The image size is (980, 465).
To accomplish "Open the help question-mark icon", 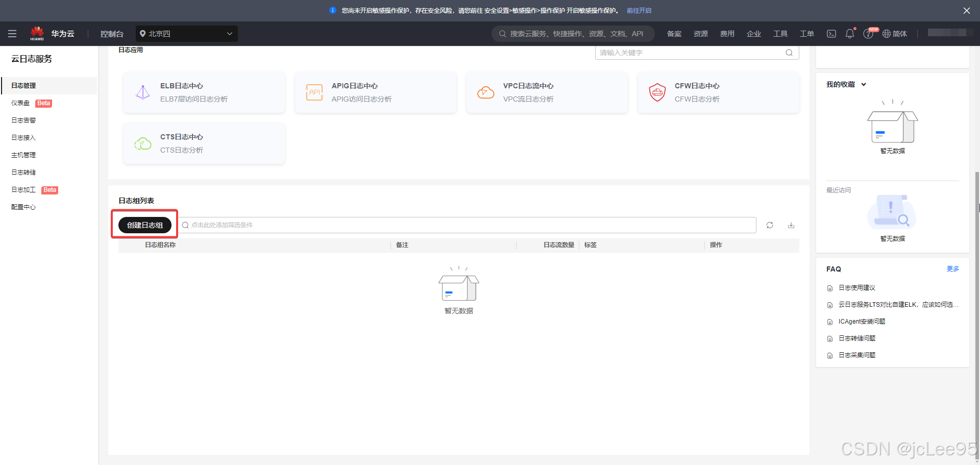I will (x=868, y=34).
